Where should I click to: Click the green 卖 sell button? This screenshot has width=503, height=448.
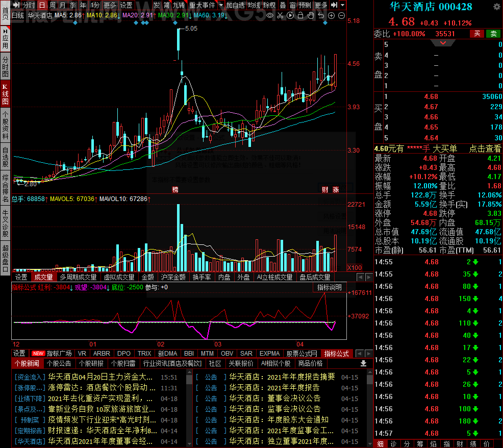tap(493, 34)
